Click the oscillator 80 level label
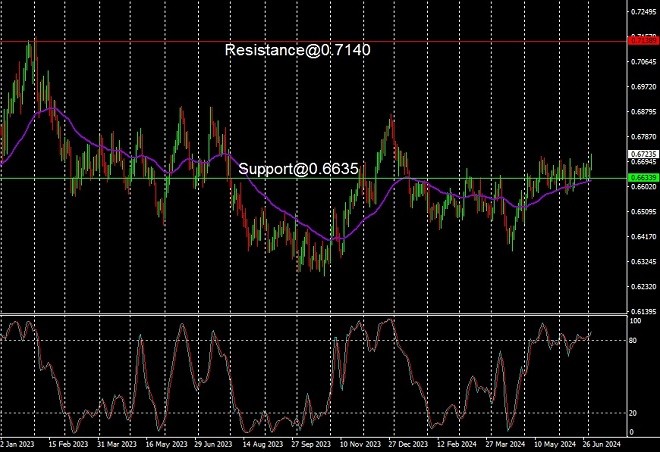Image resolution: width=660 pixels, height=452 pixels. coord(633,340)
